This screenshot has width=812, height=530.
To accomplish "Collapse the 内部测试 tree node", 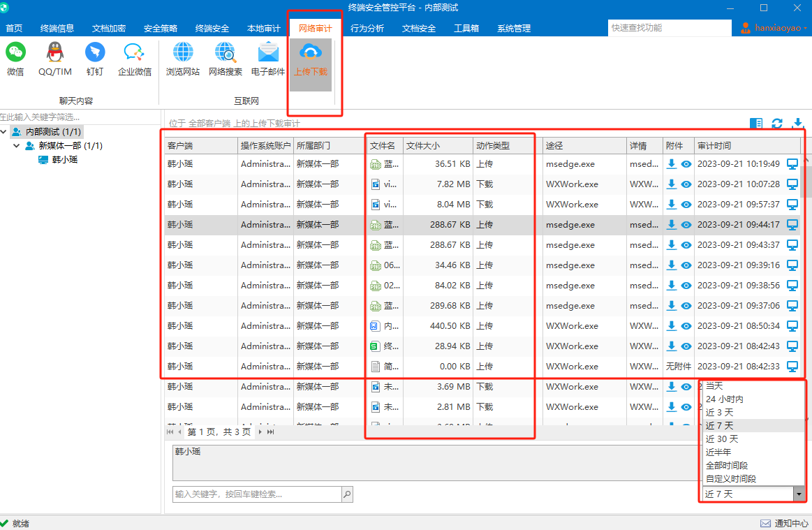I will pos(3,132).
